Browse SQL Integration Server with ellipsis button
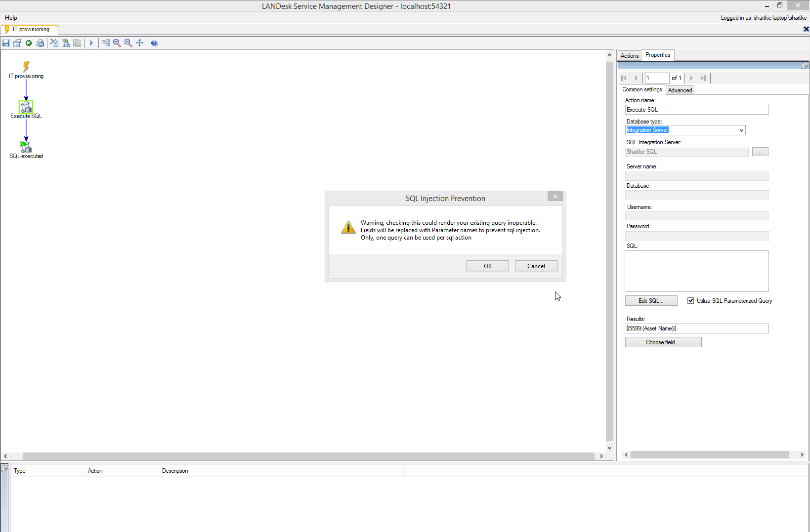Screen dimensions: 810x532 [x=760, y=151]
